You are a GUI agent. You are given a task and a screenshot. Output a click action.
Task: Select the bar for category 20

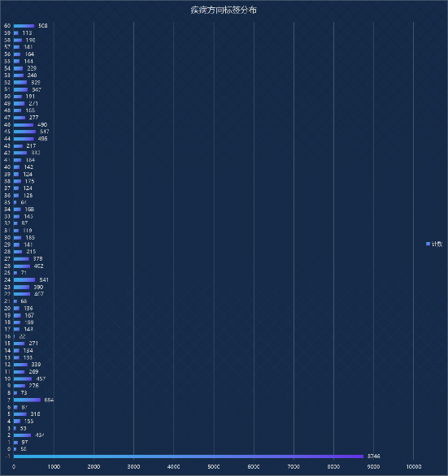(x=16, y=308)
